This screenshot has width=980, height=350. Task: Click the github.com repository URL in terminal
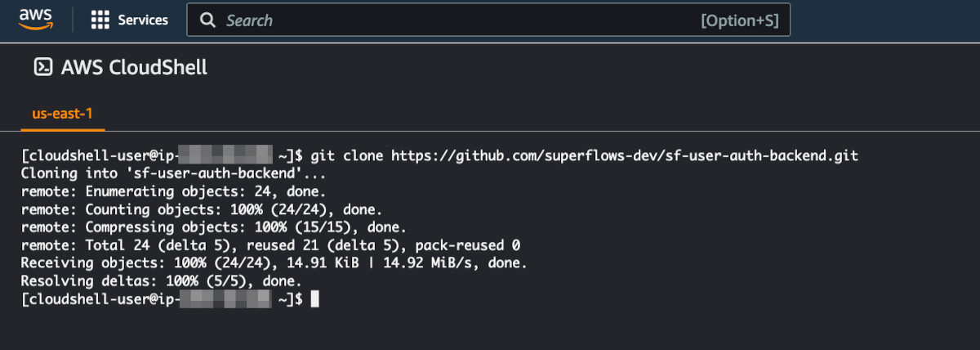pyautogui.click(x=625, y=155)
